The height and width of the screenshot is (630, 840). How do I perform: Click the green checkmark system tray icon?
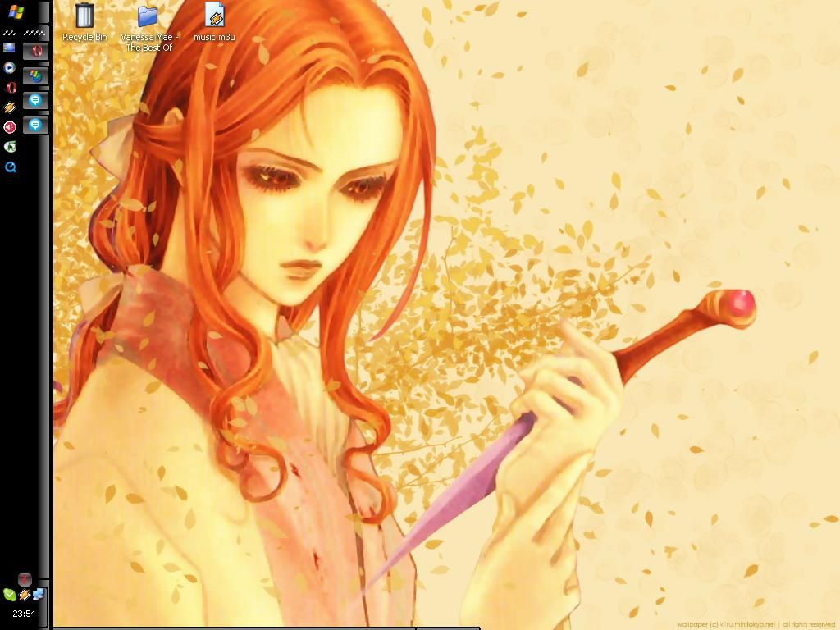[x=9, y=594]
